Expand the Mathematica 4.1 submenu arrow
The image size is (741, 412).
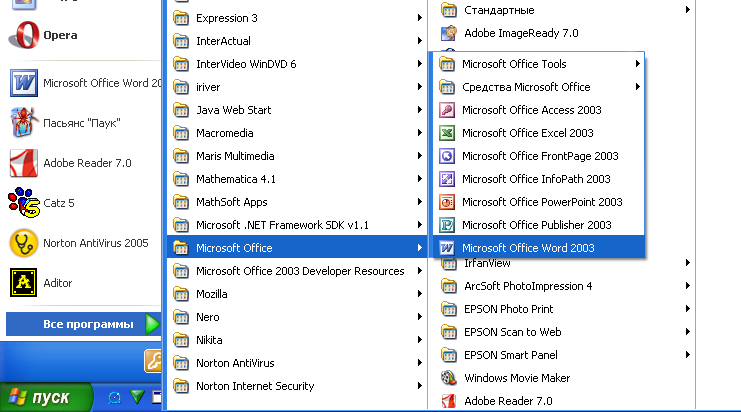420,179
